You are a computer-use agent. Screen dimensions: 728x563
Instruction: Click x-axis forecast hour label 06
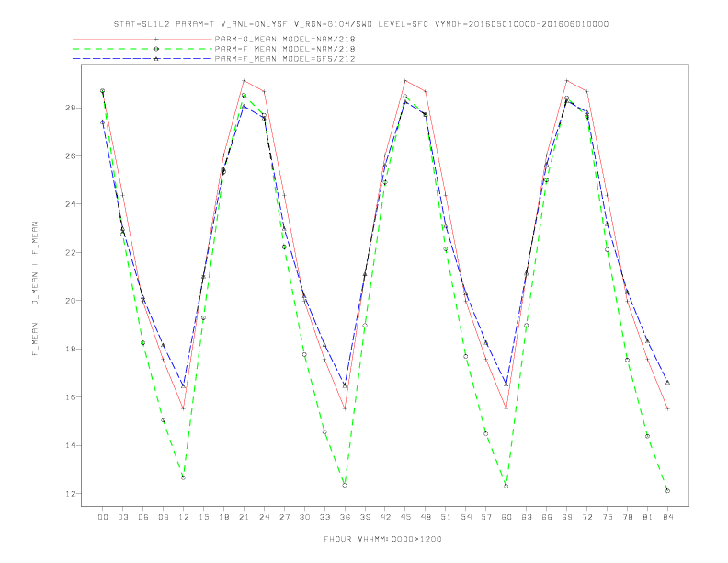(x=143, y=517)
